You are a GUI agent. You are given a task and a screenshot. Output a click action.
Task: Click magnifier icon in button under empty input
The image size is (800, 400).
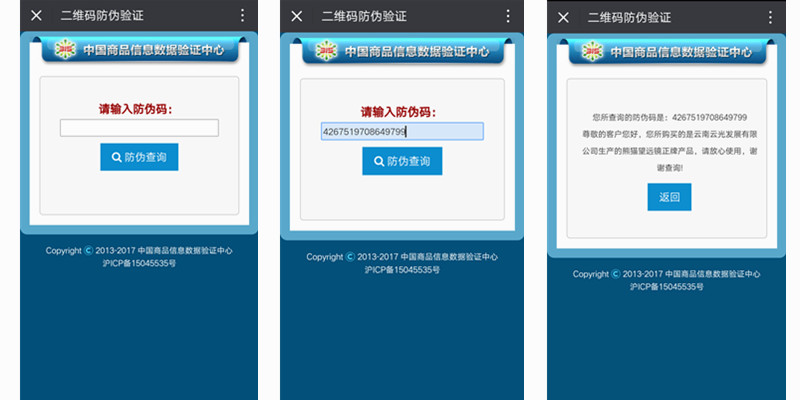point(117,158)
